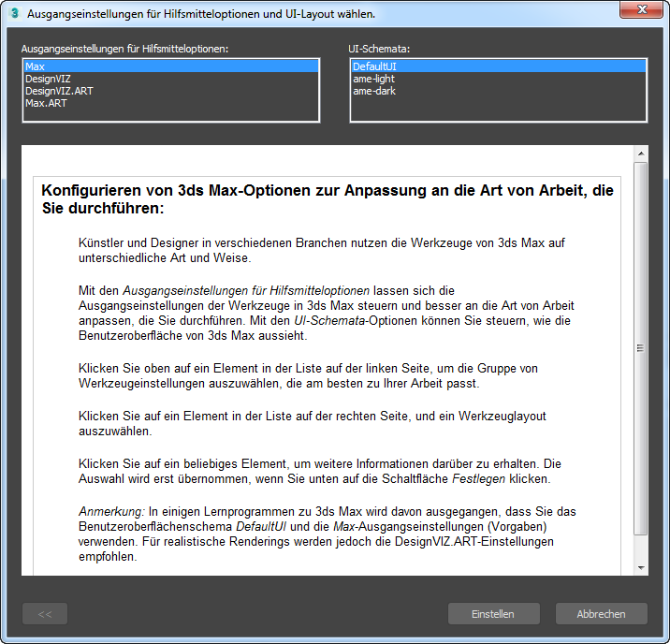Click the vertical scrollbar thumb
Screen dimensions: 670x644
(x=640, y=348)
